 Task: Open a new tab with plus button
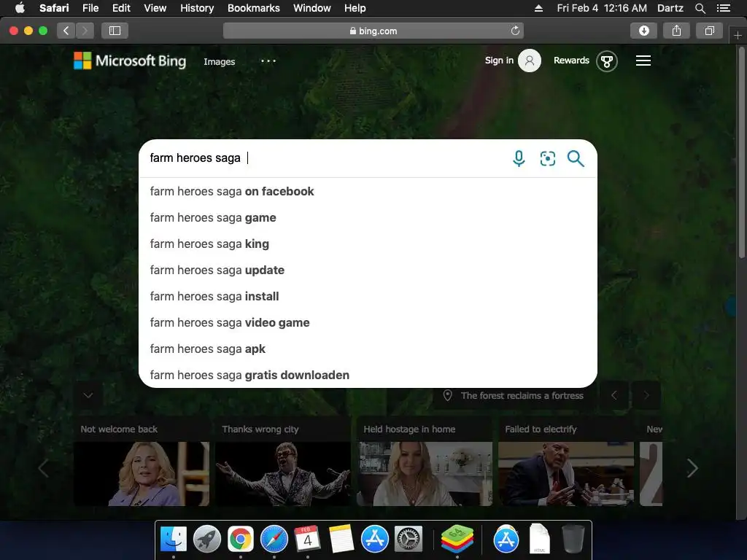click(738, 35)
